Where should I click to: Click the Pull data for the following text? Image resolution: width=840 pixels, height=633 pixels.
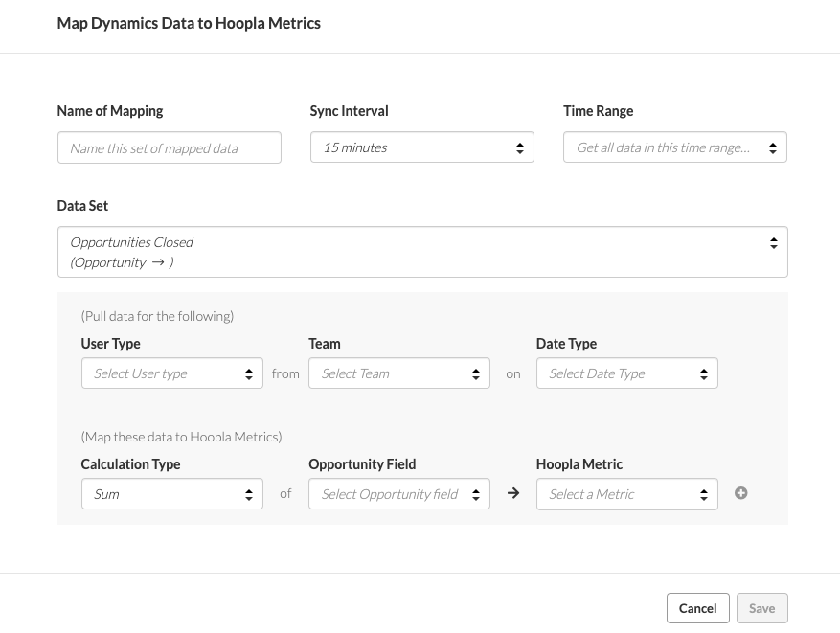157,316
